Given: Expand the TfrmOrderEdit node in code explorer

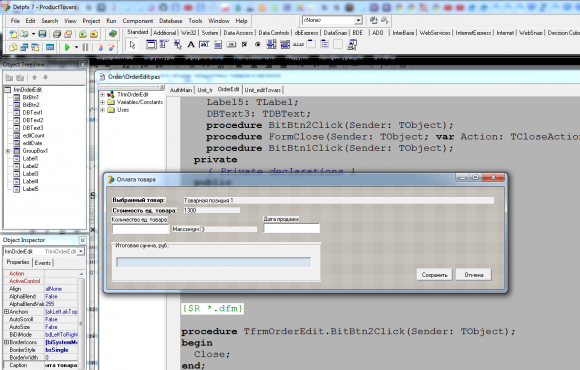Looking at the screenshot, I should 102,95.
